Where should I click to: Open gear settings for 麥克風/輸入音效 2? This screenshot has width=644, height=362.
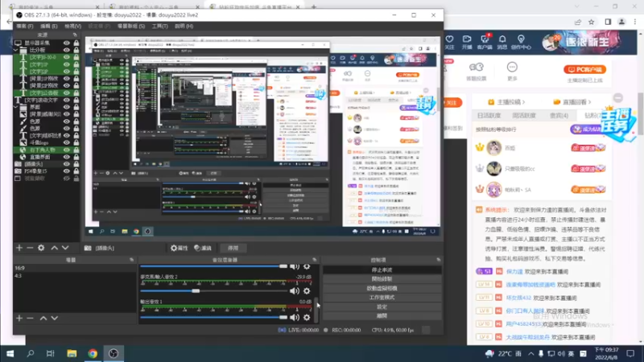click(307, 291)
